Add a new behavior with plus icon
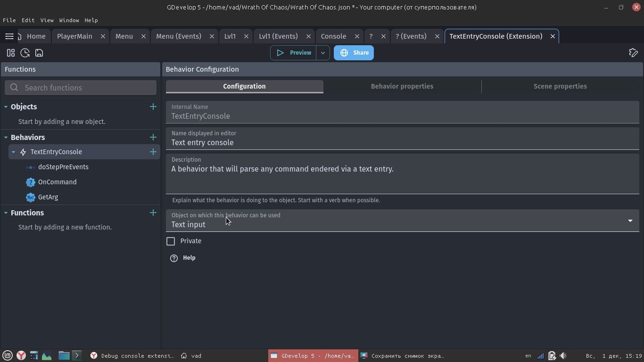The height and width of the screenshot is (362, 644). tap(153, 137)
